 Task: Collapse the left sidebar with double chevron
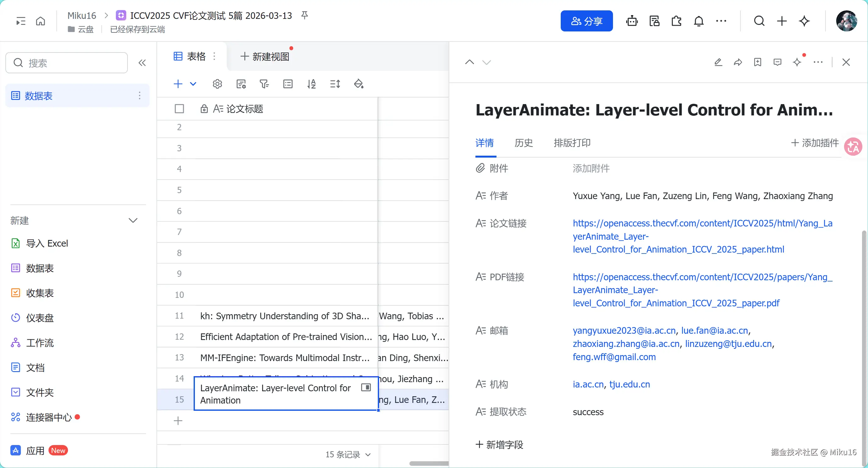click(142, 63)
